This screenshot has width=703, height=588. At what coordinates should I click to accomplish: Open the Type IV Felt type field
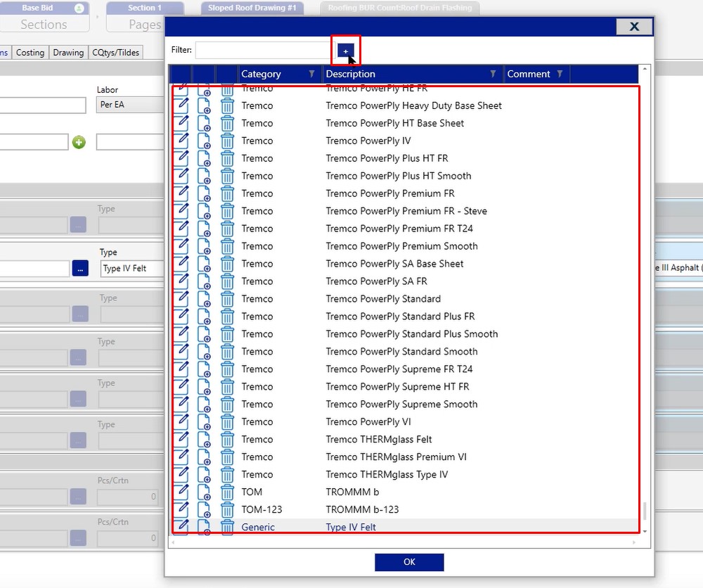(132, 268)
